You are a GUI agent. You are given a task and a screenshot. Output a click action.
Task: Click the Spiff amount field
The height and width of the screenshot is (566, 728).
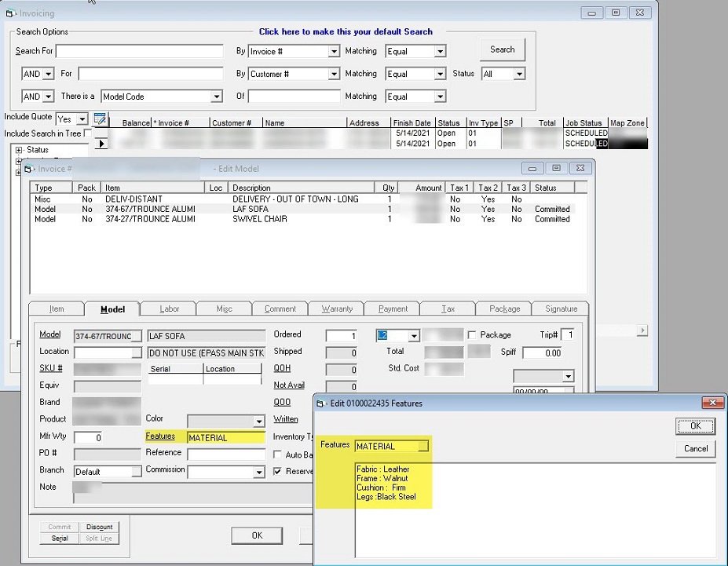pyautogui.click(x=543, y=353)
